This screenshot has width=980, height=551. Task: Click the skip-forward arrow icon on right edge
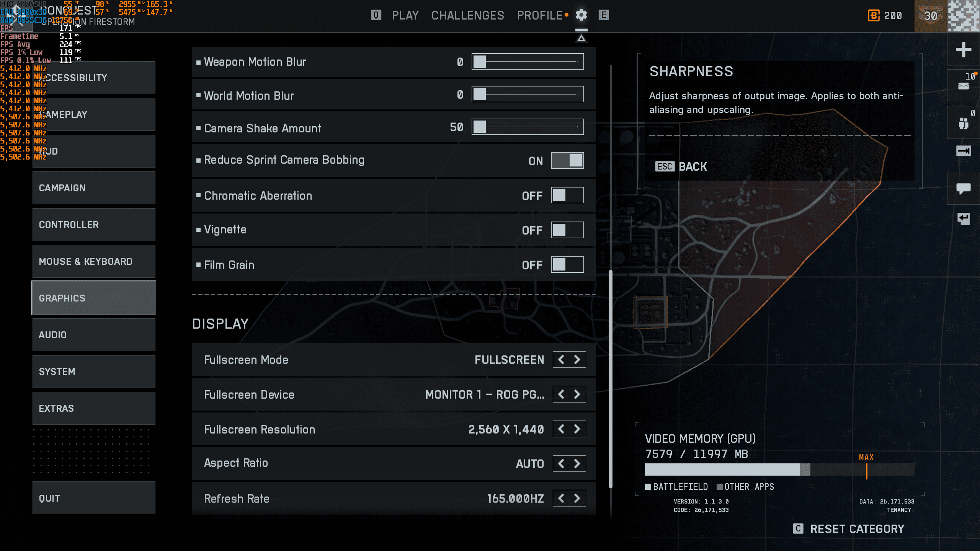click(x=964, y=151)
